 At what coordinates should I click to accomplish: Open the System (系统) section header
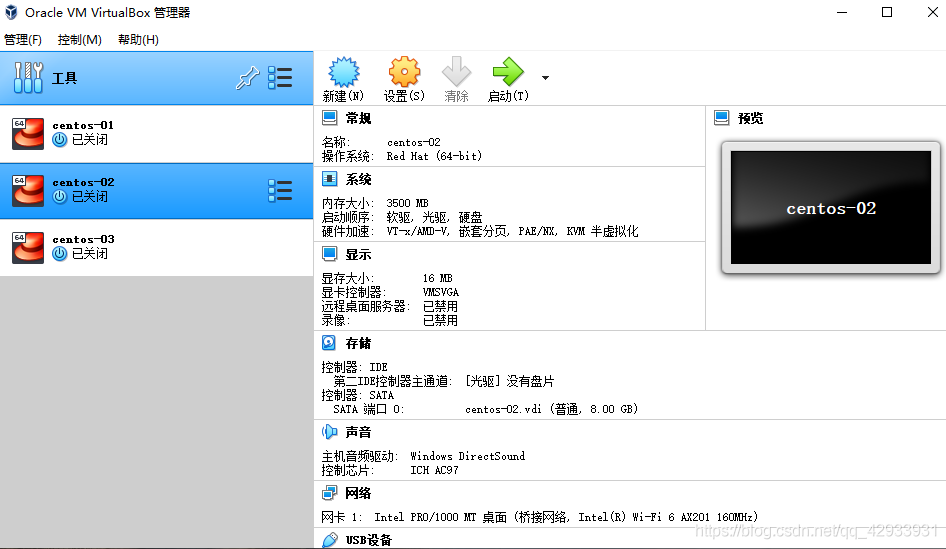coord(358,179)
